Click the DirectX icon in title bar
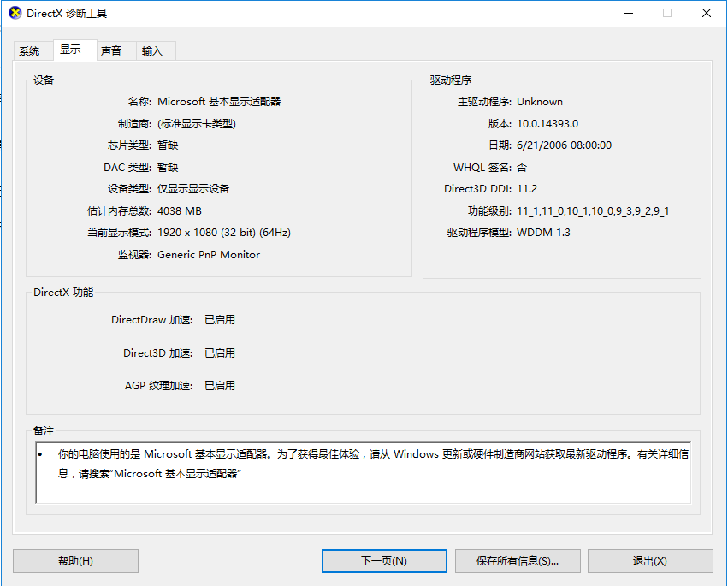Image resolution: width=728 pixels, height=586 pixels. click(15, 13)
